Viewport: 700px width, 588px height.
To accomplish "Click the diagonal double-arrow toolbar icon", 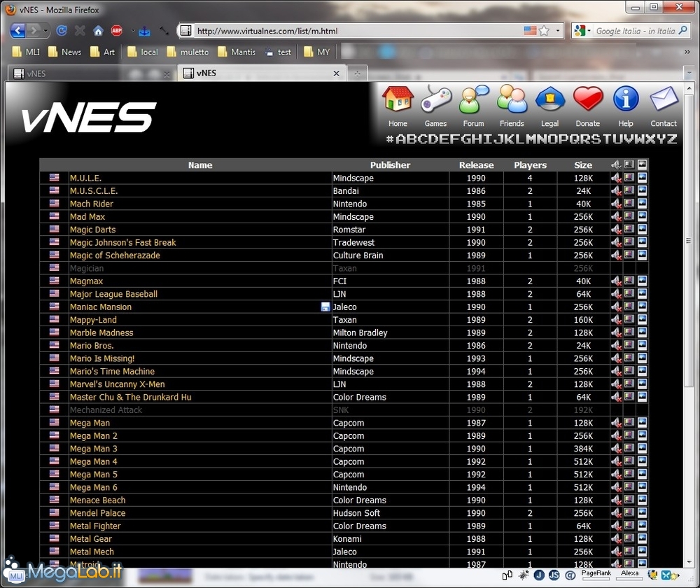I will [x=164, y=30].
